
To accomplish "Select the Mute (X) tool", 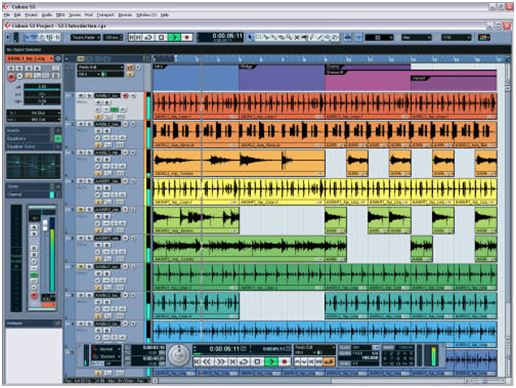I will coord(297,38).
